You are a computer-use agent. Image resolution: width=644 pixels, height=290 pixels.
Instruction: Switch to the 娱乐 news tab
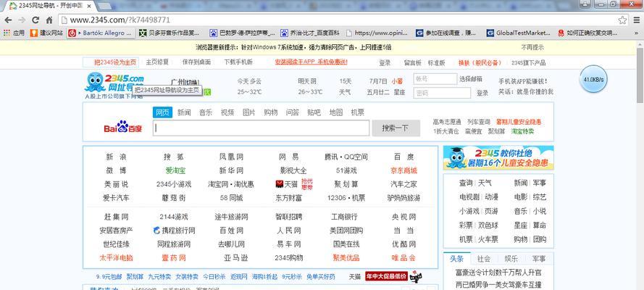(x=511, y=259)
